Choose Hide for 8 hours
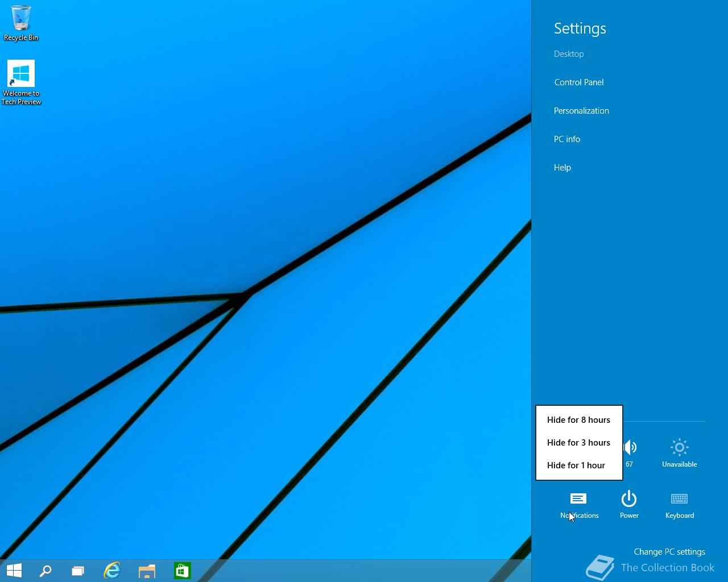The width and height of the screenshot is (728, 582). 579,420
